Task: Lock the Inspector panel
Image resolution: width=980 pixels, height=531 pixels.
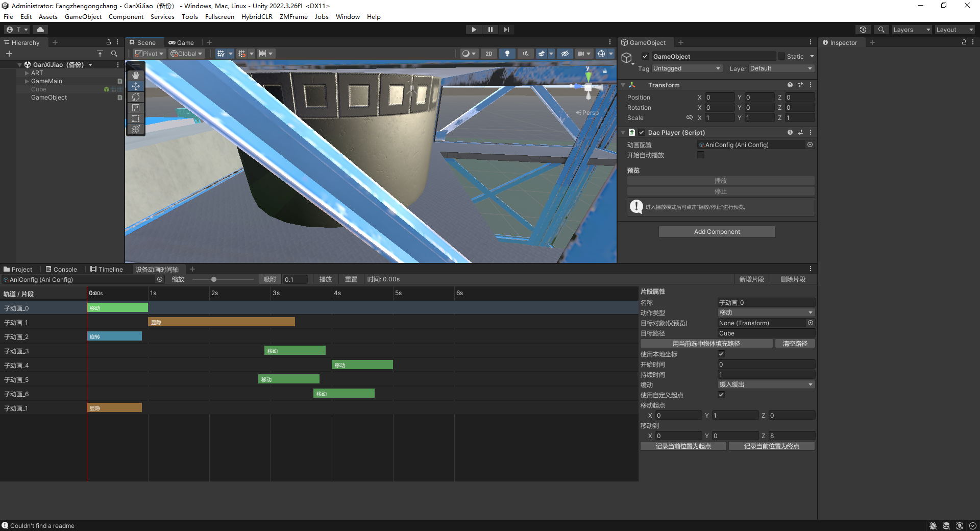Action: click(964, 42)
